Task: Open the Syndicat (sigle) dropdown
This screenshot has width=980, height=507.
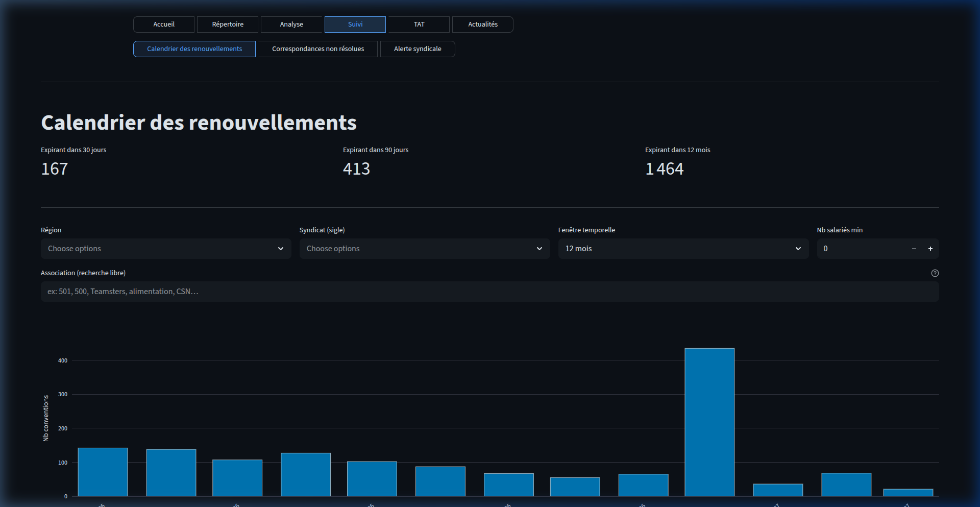Action: [x=424, y=249]
